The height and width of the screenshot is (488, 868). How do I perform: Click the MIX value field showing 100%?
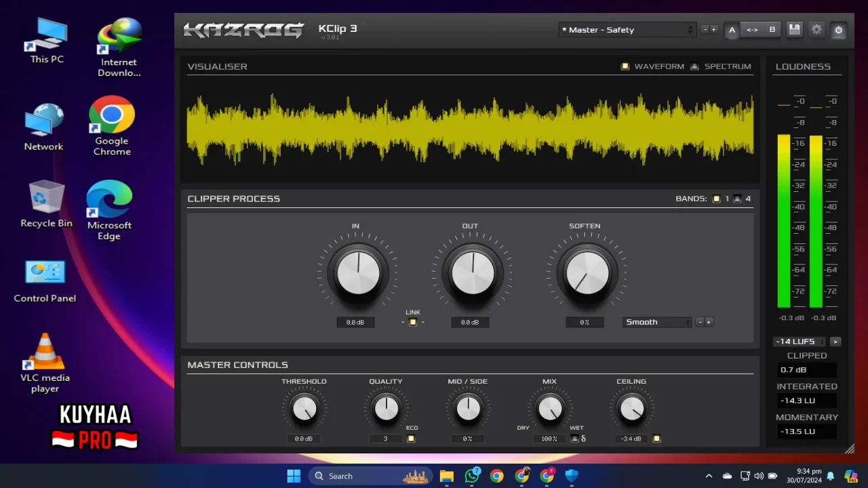point(549,439)
